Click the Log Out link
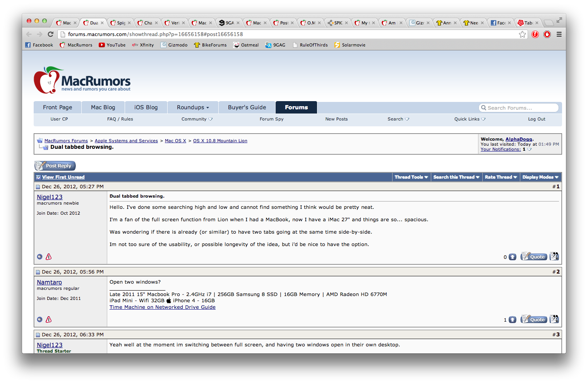Viewport: 588px width, 384px height. (x=537, y=119)
